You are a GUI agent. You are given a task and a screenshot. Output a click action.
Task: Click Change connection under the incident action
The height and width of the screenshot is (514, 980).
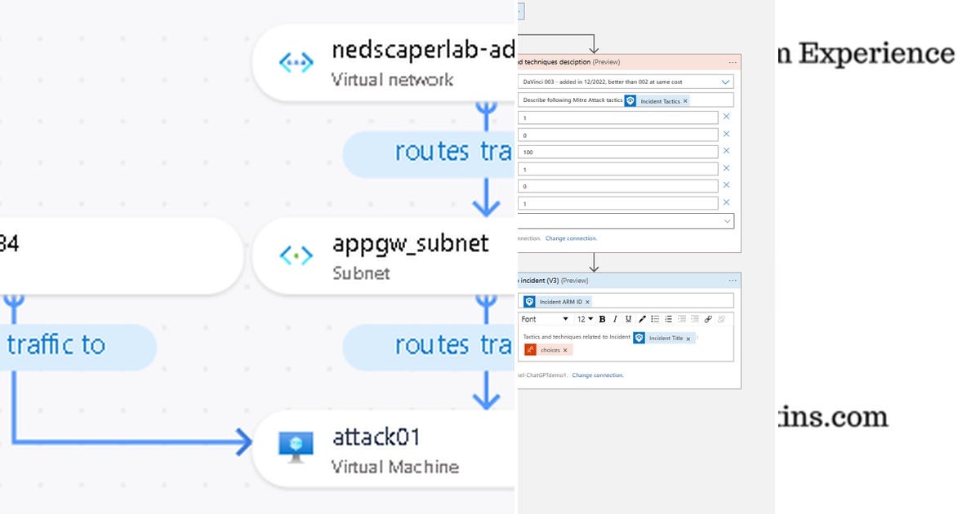599,374
